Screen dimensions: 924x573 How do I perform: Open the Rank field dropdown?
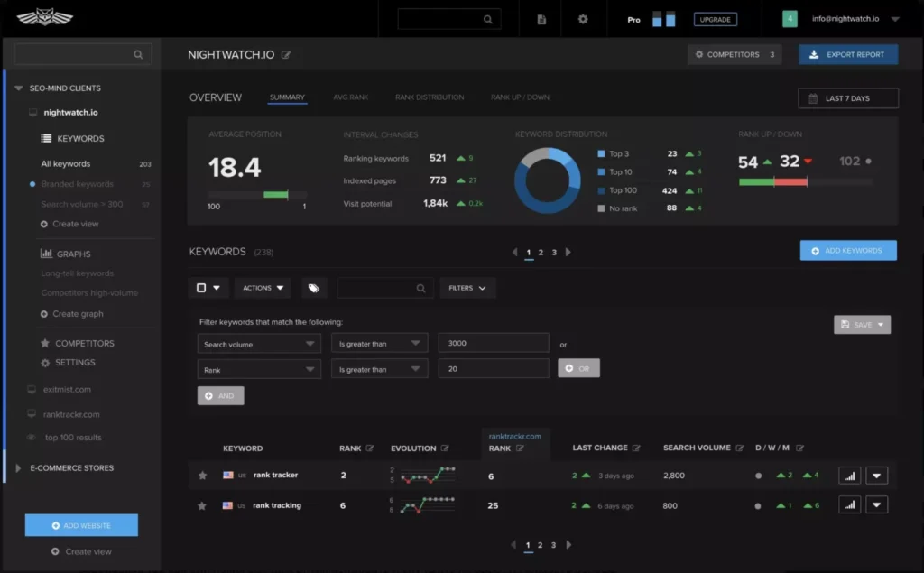tap(259, 370)
